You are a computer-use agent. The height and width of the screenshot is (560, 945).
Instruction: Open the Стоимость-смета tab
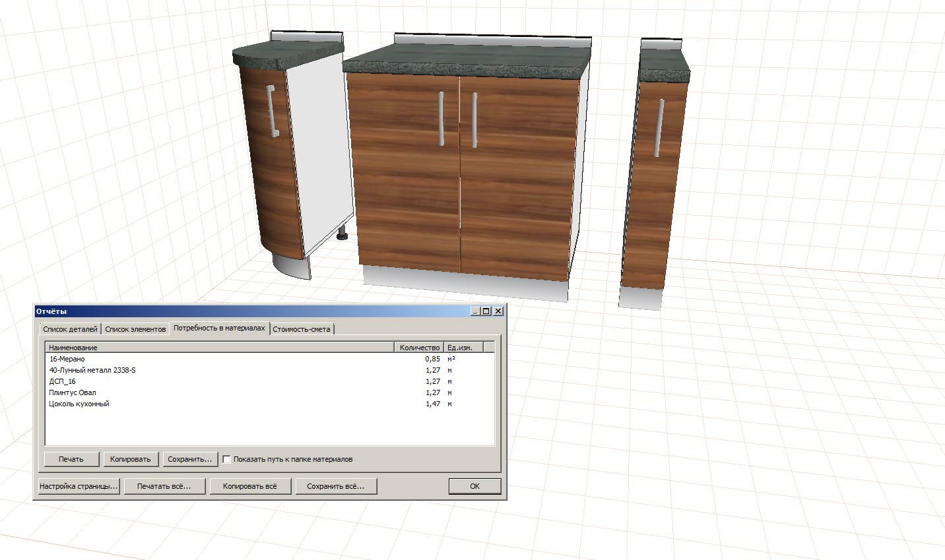302,328
